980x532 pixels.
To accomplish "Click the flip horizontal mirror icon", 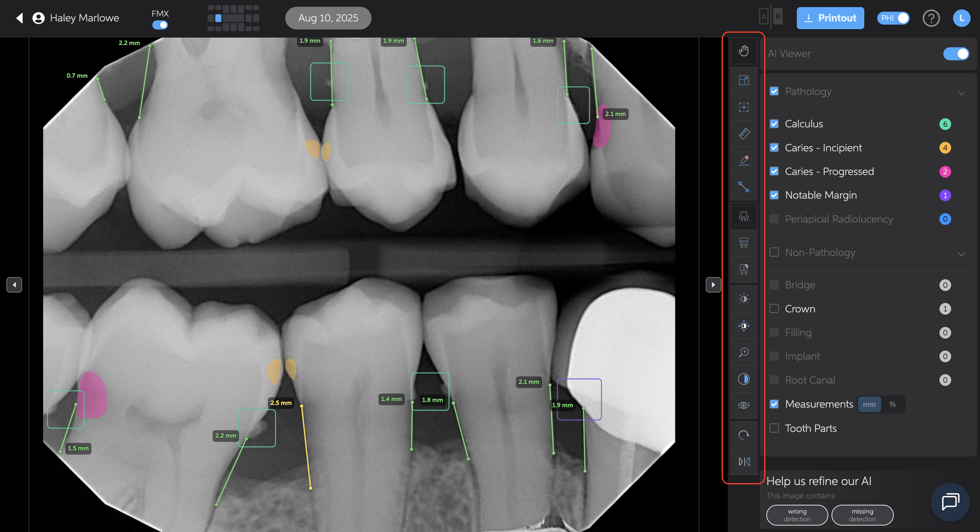I will coord(744,461).
